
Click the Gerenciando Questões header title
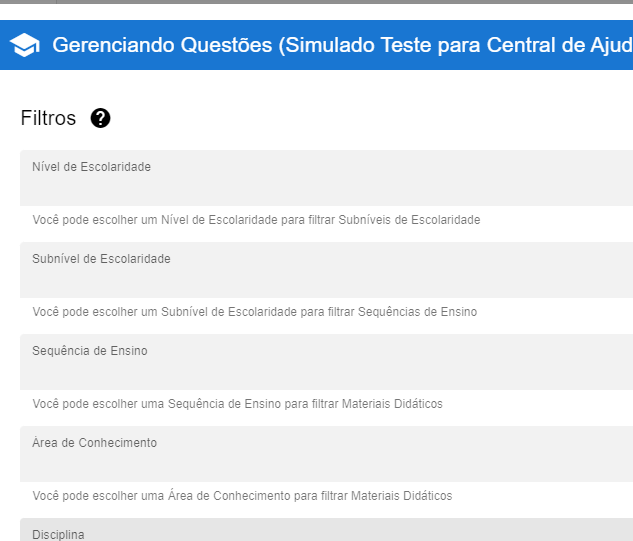pos(342,46)
